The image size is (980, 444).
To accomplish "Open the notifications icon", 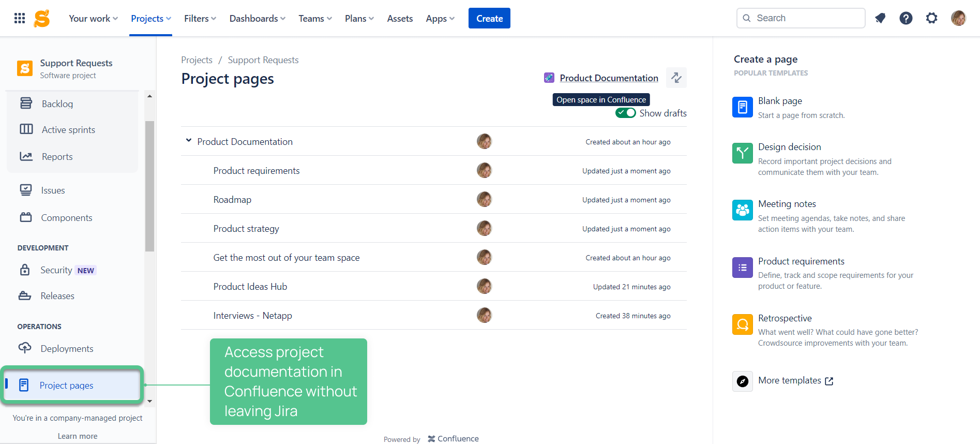I will point(880,18).
